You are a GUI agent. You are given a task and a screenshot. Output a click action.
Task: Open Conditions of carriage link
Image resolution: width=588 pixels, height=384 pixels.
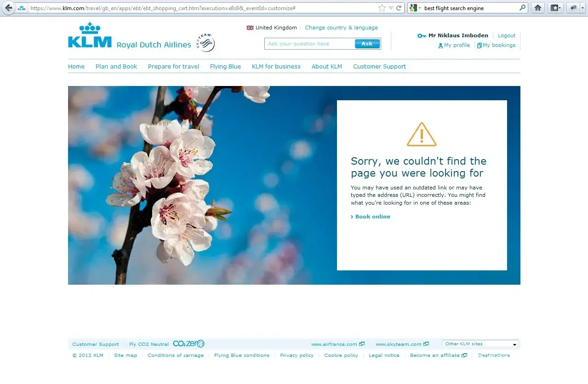click(176, 355)
